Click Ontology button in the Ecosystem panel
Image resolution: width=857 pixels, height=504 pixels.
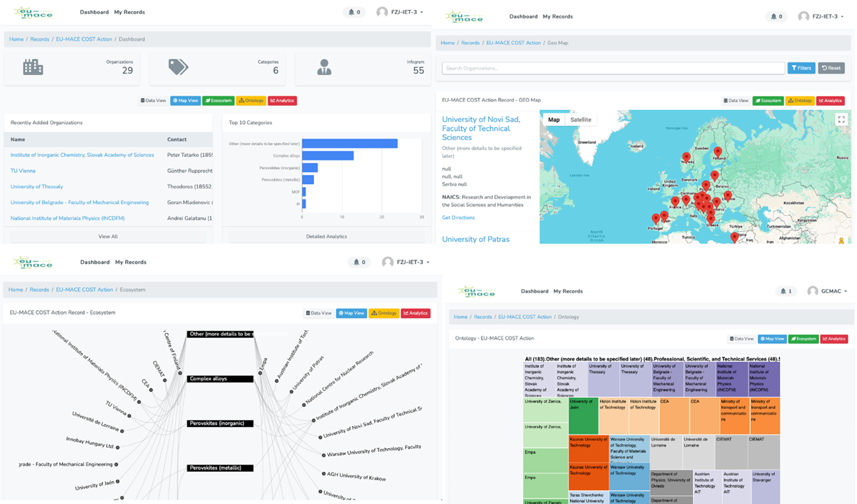(x=384, y=313)
